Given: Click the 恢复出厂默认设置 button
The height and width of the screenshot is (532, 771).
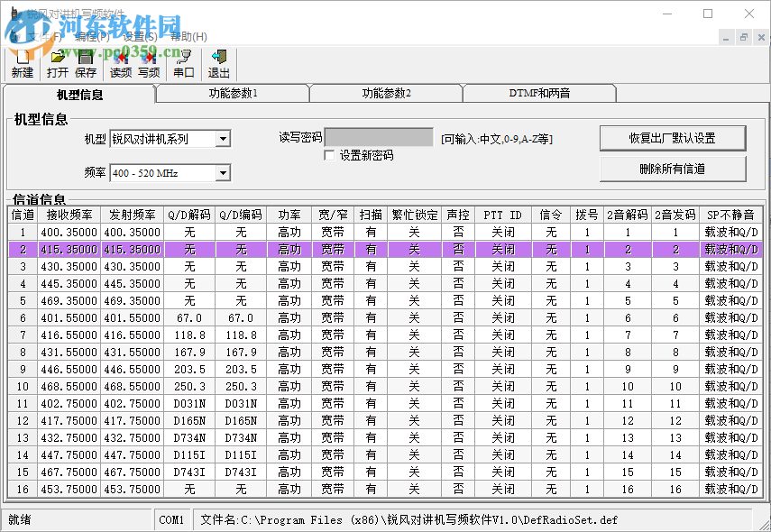Looking at the screenshot, I should pyautogui.click(x=673, y=137).
